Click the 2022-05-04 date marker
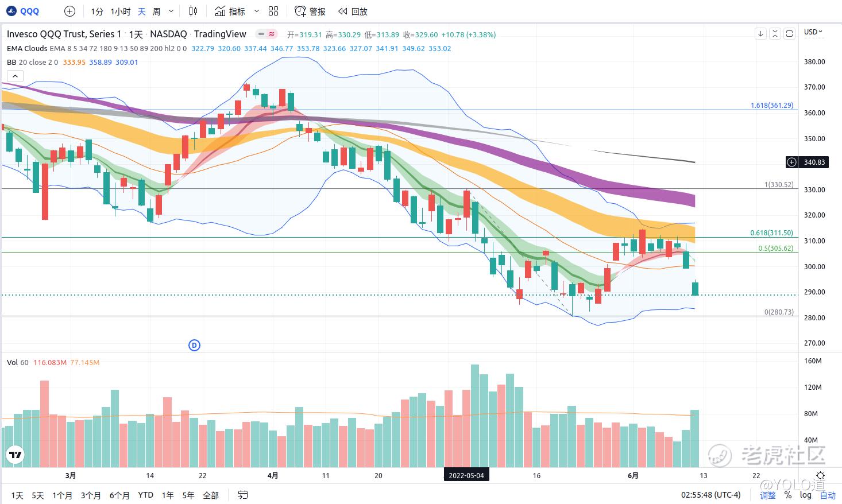842x504 pixels. click(x=466, y=475)
